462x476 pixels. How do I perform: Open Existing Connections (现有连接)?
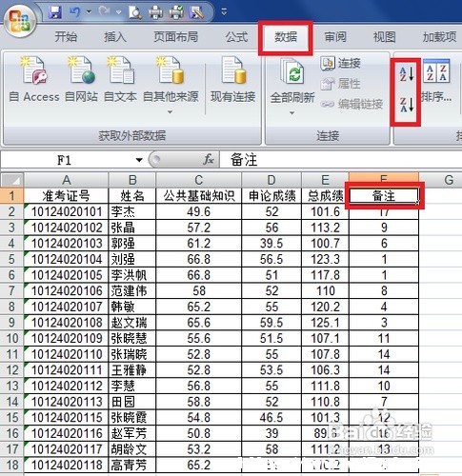pos(233,79)
